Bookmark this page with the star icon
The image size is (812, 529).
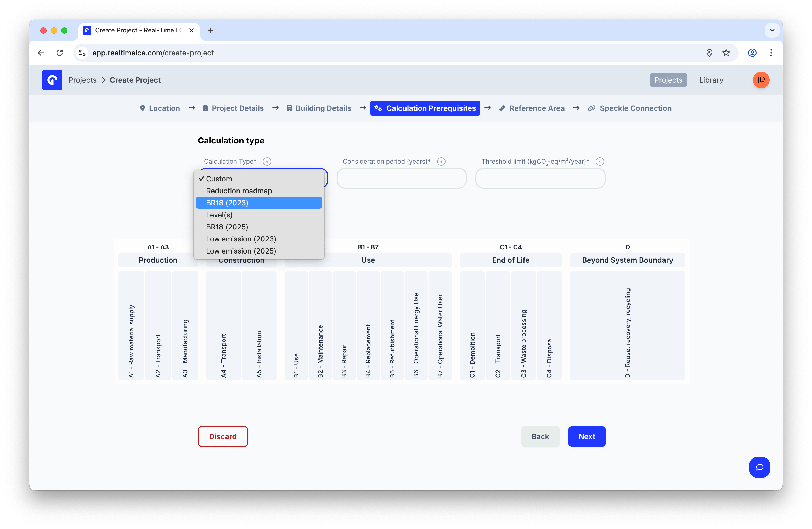click(726, 53)
